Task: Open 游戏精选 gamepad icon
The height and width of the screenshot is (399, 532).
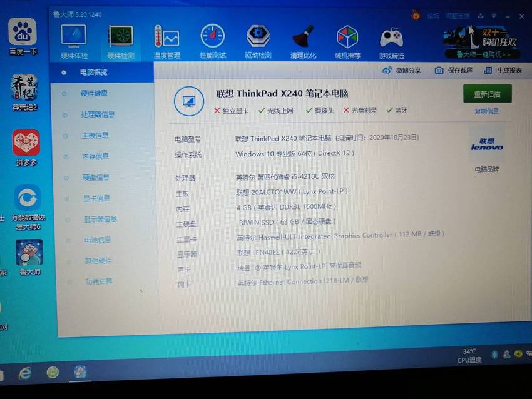Action: point(392,43)
